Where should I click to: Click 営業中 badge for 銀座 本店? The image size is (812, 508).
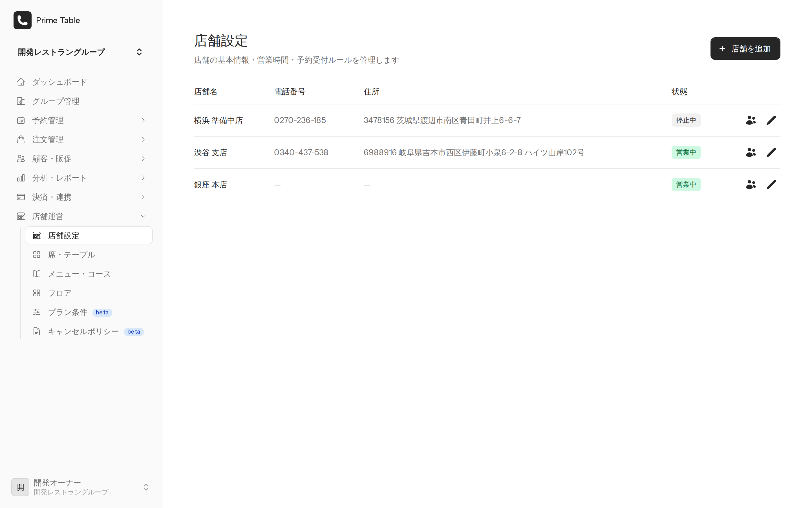[686, 185]
